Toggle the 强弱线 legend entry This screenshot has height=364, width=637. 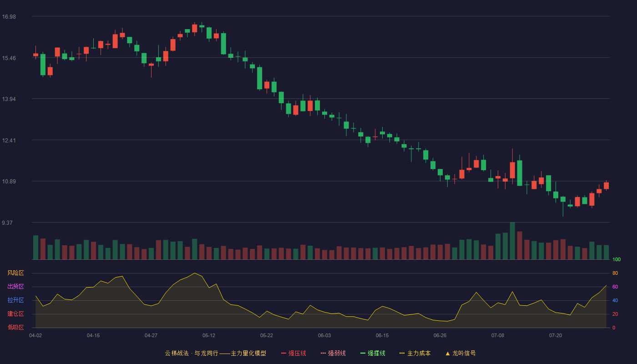click(333, 353)
